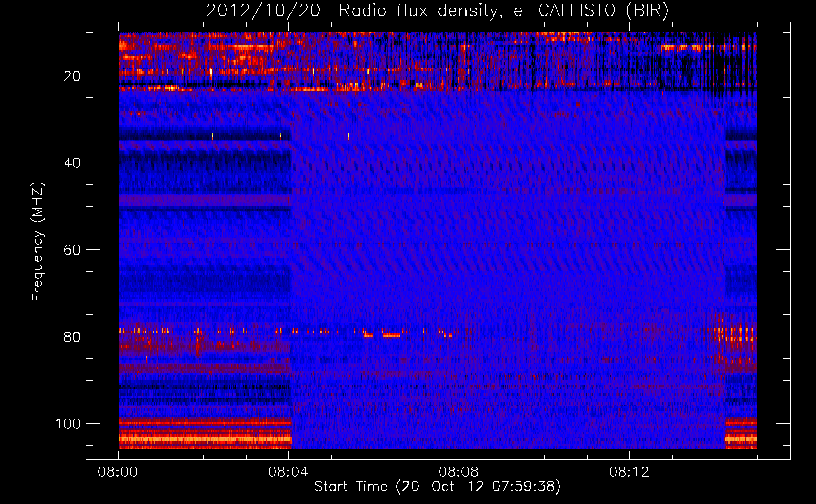Click the date "2012/10/20" in the title
Screen dimensions: 816x504
[x=263, y=10]
